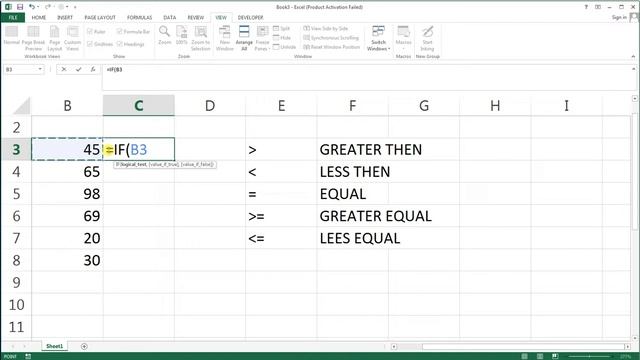The image size is (640, 360).
Task: Toggle the Gridlines checkbox
Action: click(100, 44)
